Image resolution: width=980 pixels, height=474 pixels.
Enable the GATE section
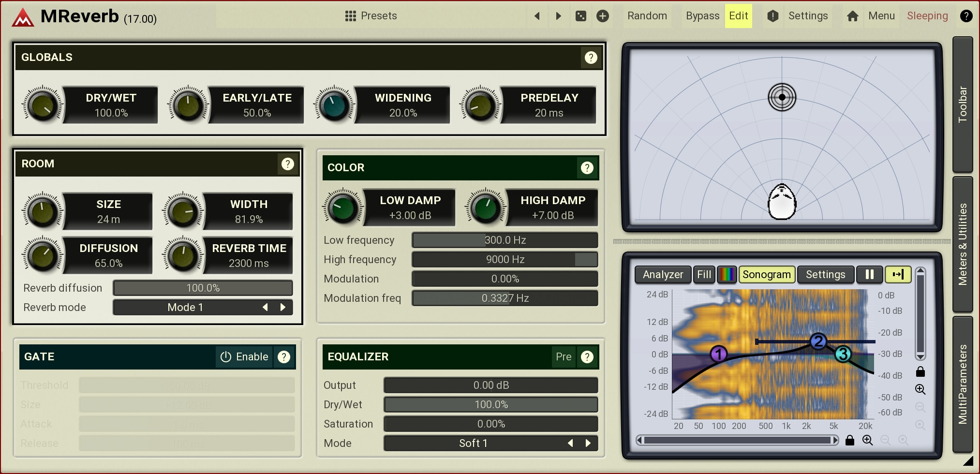pos(244,357)
